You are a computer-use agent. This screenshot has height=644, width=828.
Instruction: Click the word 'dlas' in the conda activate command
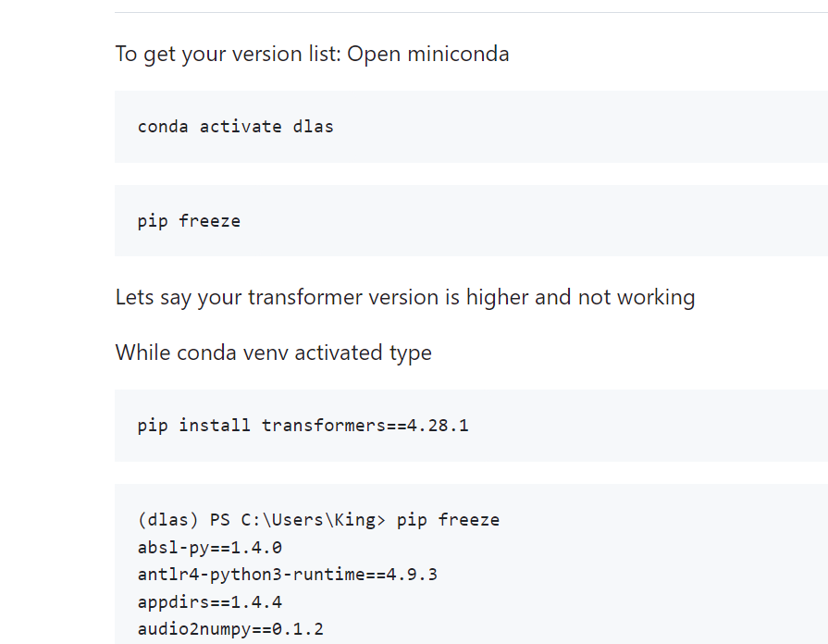313,127
